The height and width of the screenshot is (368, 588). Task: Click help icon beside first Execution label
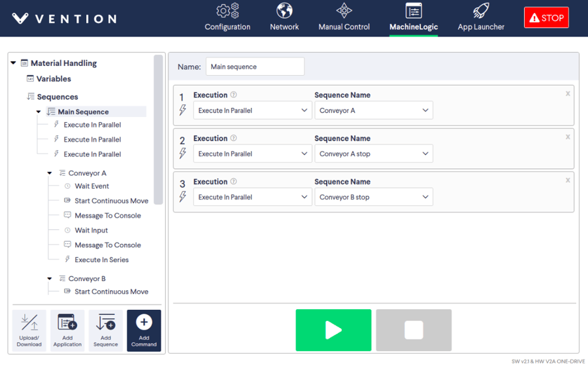coord(234,95)
